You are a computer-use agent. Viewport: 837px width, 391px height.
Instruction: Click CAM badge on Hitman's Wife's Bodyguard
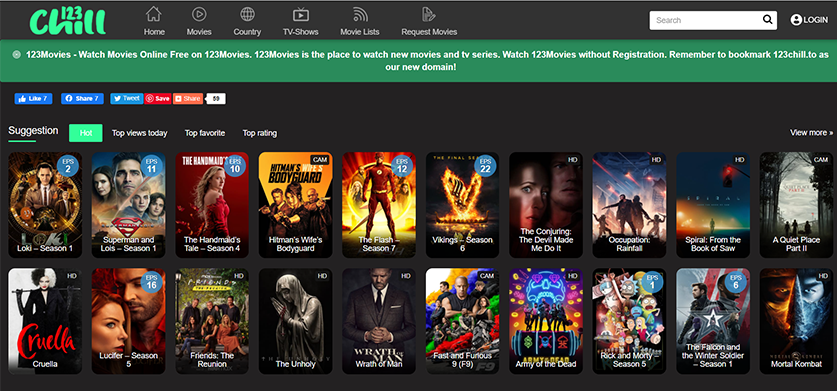321,160
